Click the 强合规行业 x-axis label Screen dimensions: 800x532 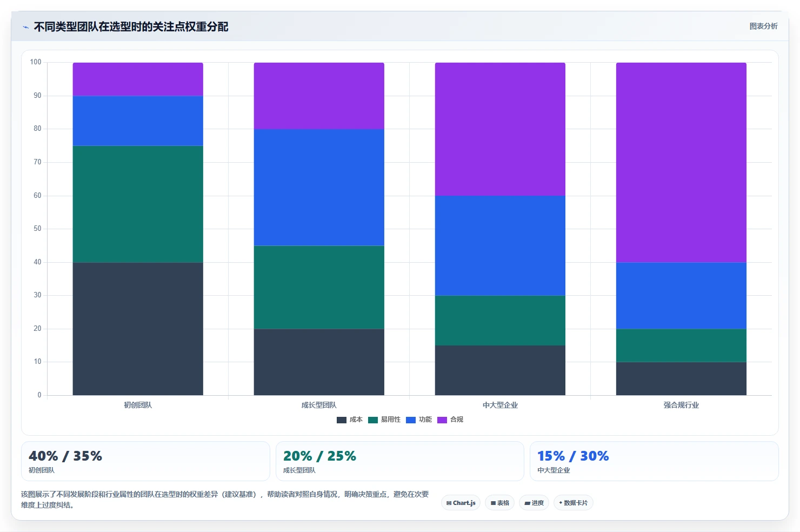[x=681, y=405]
